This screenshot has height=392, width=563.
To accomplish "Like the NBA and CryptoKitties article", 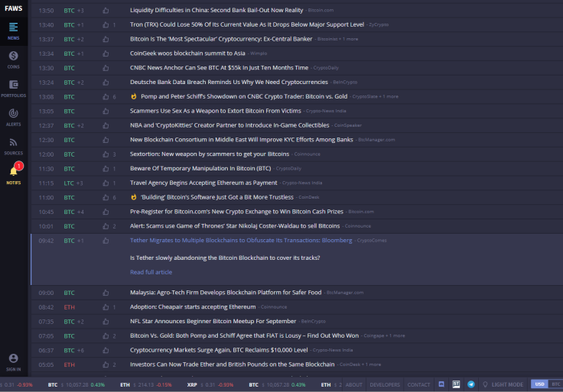I will (106, 125).
